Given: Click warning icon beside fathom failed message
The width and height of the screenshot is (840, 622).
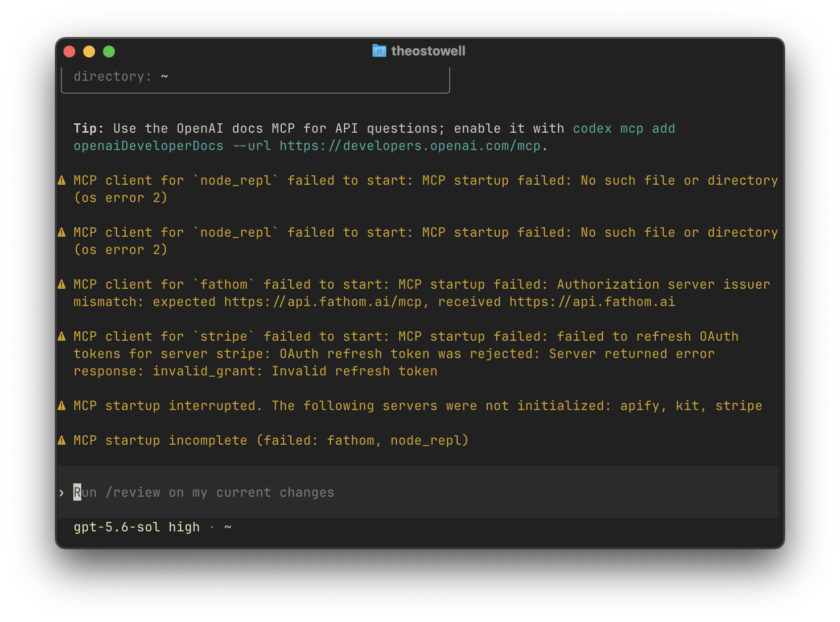Looking at the screenshot, I should coord(62,284).
